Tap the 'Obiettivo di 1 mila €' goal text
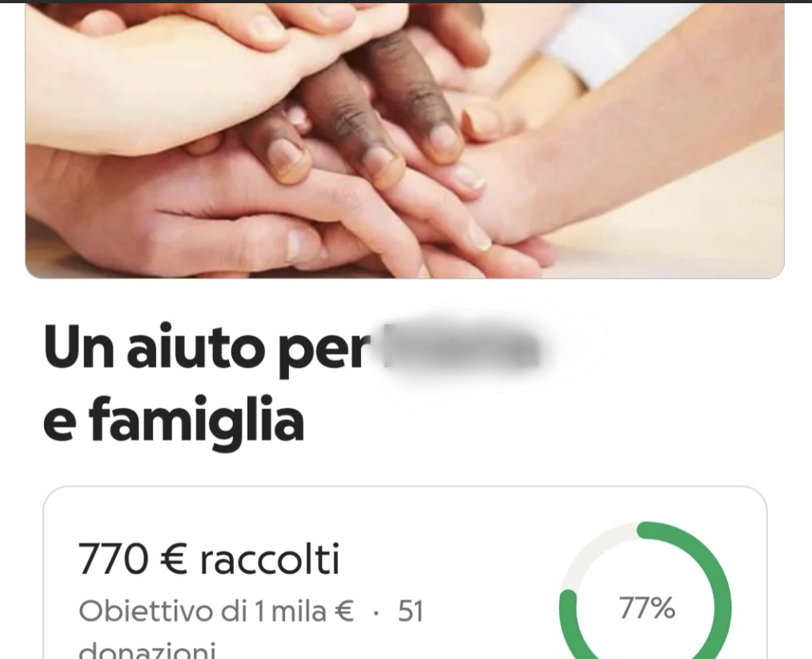This screenshot has width=812, height=659. point(216,611)
